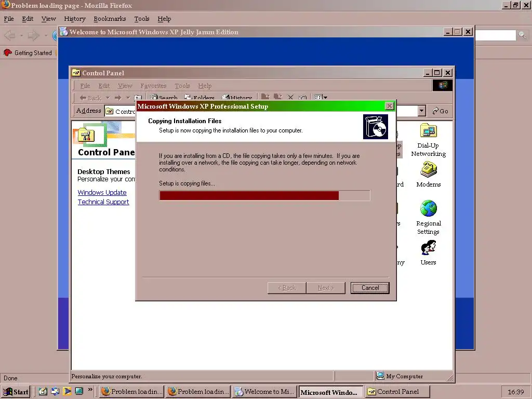532x399 pixels.
Task: Click Getting Started bookmark in Firefox
Action: click(28, 53)
